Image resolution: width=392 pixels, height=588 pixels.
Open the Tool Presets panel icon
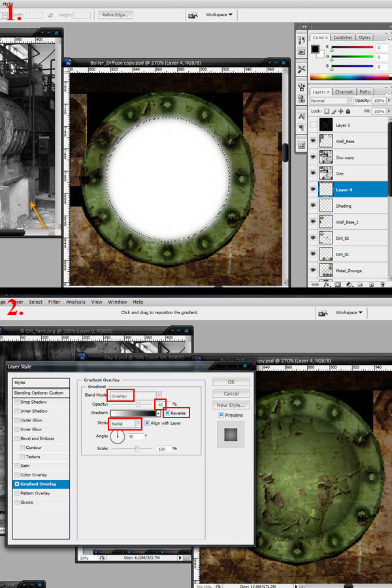[301, 69]
